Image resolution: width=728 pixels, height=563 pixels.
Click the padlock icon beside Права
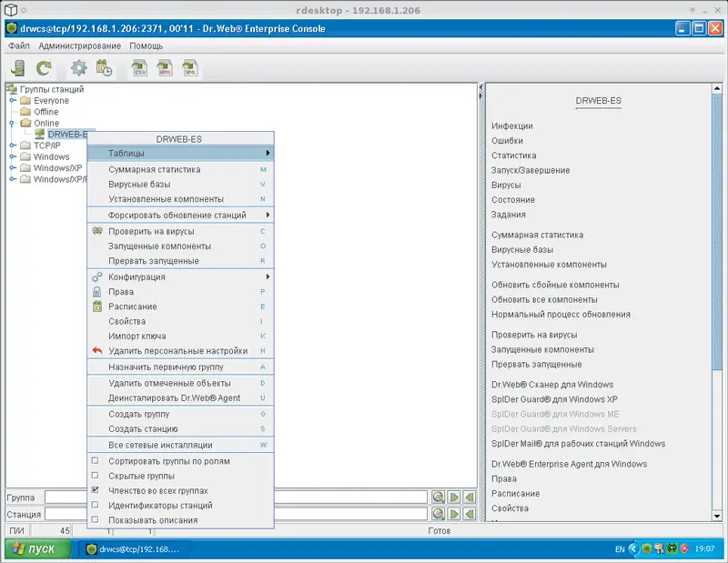click(97, 292)
